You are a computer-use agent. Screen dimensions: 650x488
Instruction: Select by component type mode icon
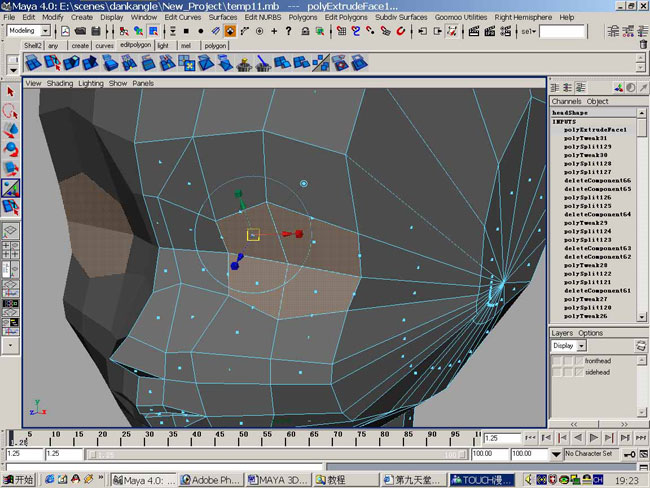coord(153,31)
